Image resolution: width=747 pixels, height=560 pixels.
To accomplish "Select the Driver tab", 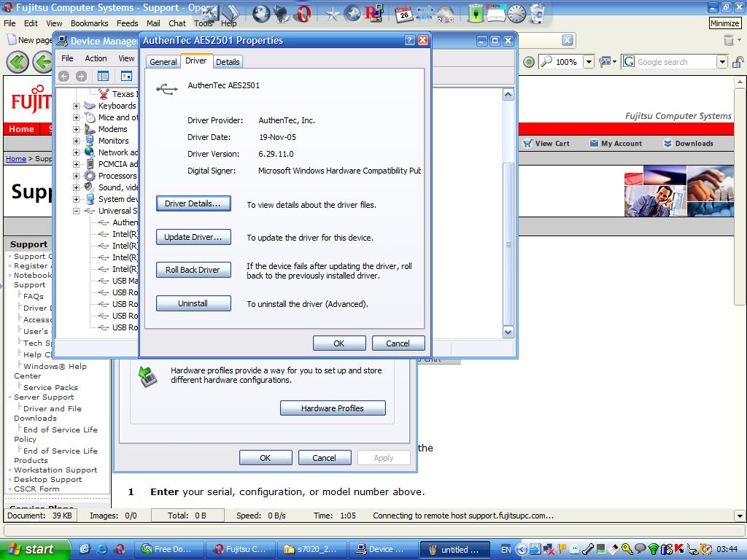I will [196, 61].
